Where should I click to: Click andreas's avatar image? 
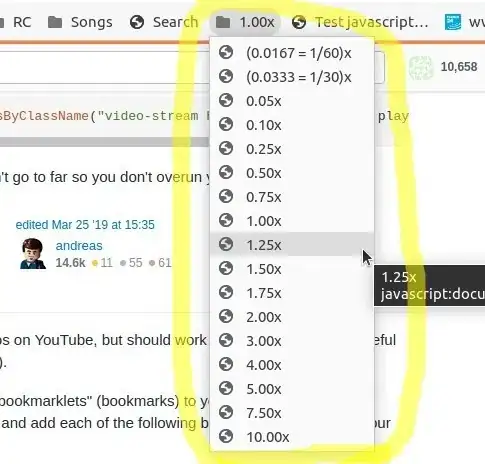[33, 254]
